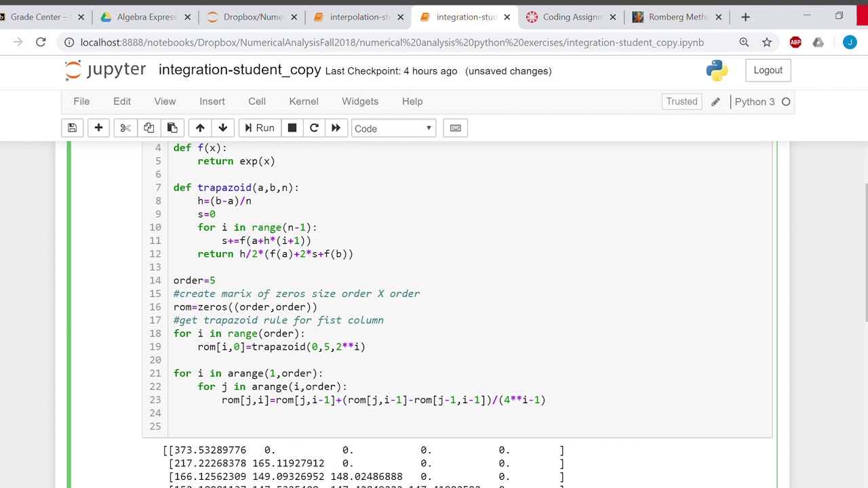Go forward in browser

[x=18, y=42]
